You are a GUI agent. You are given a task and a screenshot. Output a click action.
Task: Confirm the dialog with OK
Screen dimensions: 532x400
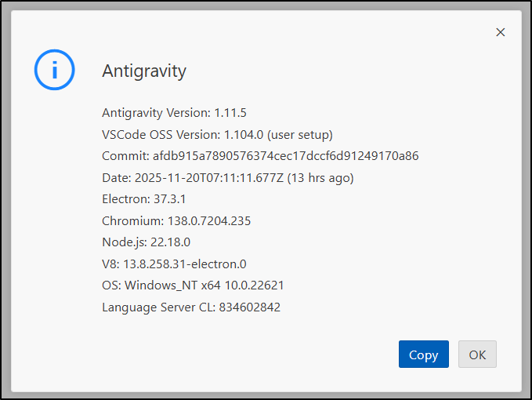point(477,355)
